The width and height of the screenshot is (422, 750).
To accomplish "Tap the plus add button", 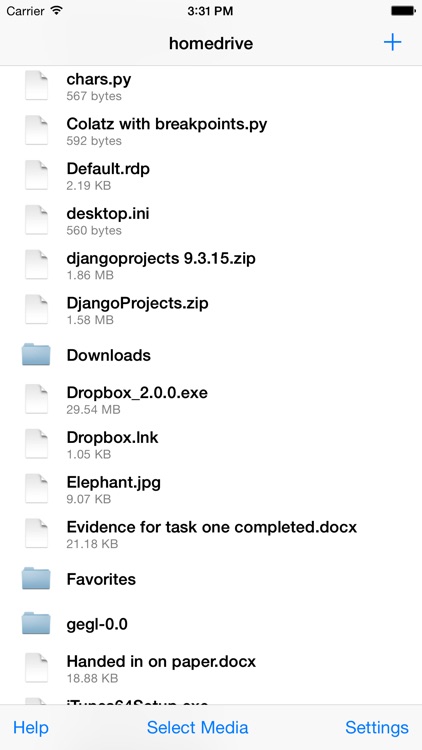I will (x=392, y=43).
